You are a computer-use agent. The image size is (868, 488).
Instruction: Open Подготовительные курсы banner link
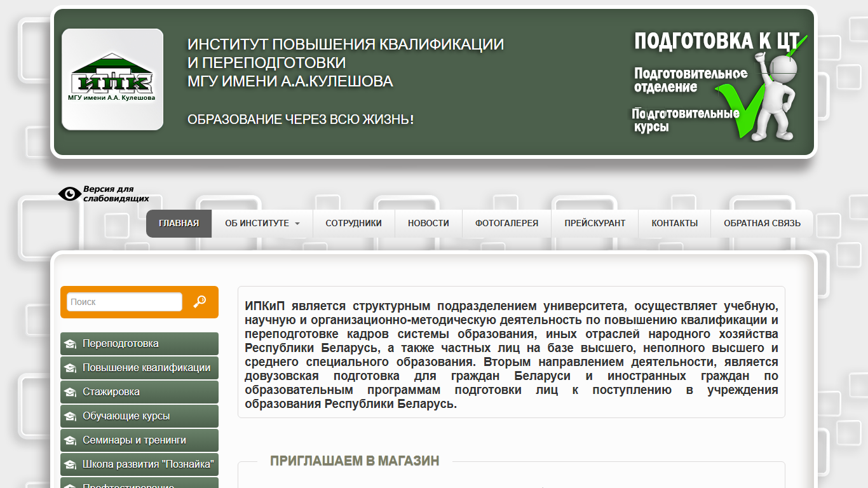(x=686, y=119)
